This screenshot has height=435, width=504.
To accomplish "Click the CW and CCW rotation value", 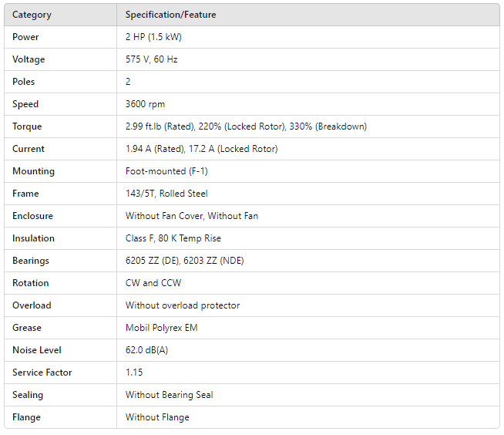I will [x=153, y=283].
